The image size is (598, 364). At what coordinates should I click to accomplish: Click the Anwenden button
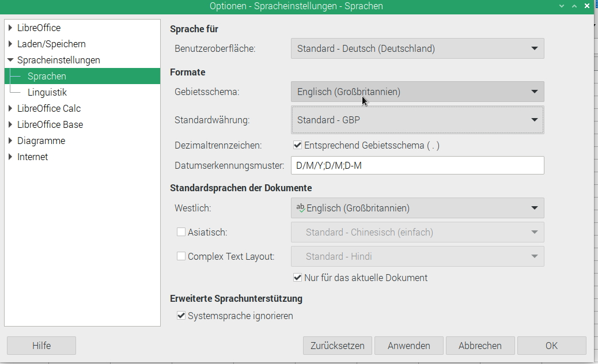(408, 346)
